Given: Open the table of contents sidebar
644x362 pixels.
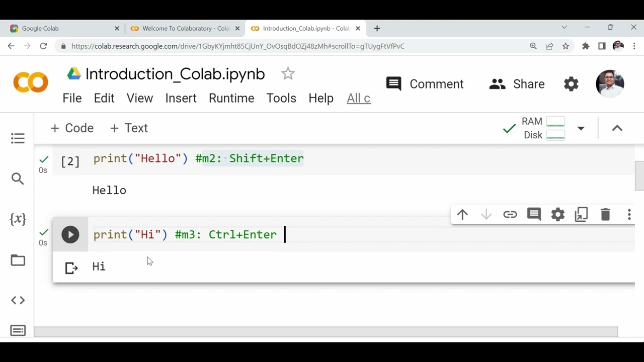Looking at the screenshot, I should 18,138.
